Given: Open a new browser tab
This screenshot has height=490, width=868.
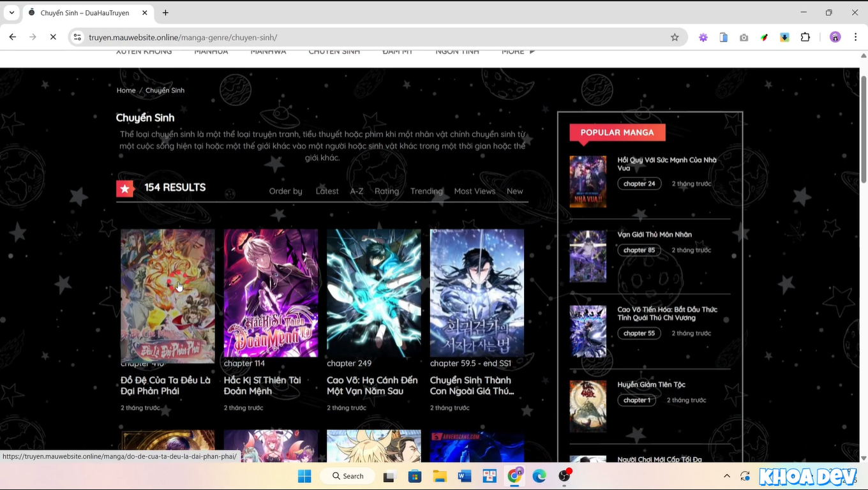Looking at the screenshot, I should point(165,13).
